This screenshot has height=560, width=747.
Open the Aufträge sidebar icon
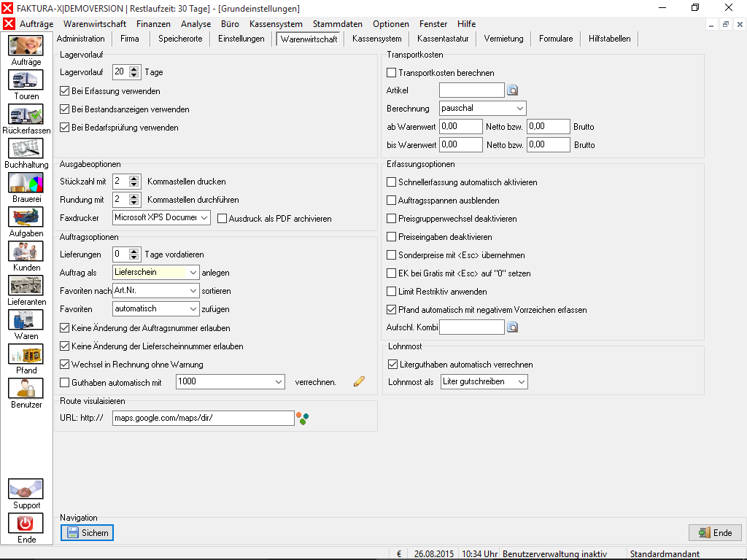(26, 46)
